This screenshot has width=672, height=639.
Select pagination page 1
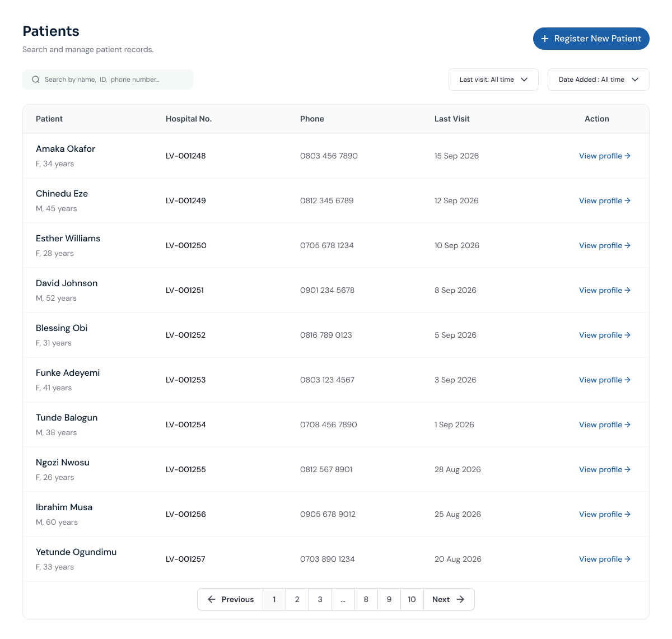click(x=274, y=599)
